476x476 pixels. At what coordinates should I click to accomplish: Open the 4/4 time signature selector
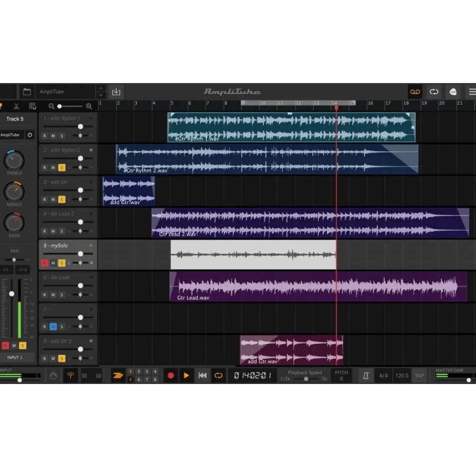[x=383, y=376]
